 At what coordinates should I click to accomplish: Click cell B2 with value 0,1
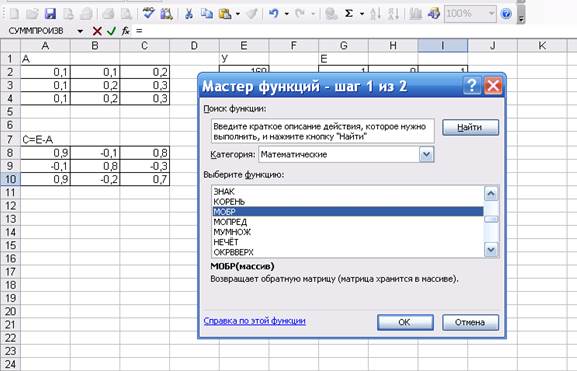[x=95, y=72]
